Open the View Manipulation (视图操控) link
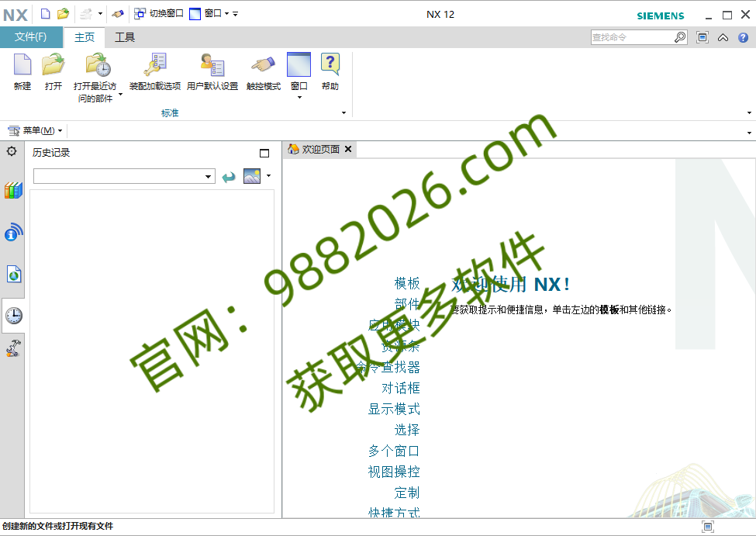The image size is (756, 536). [x=394, y=472]
